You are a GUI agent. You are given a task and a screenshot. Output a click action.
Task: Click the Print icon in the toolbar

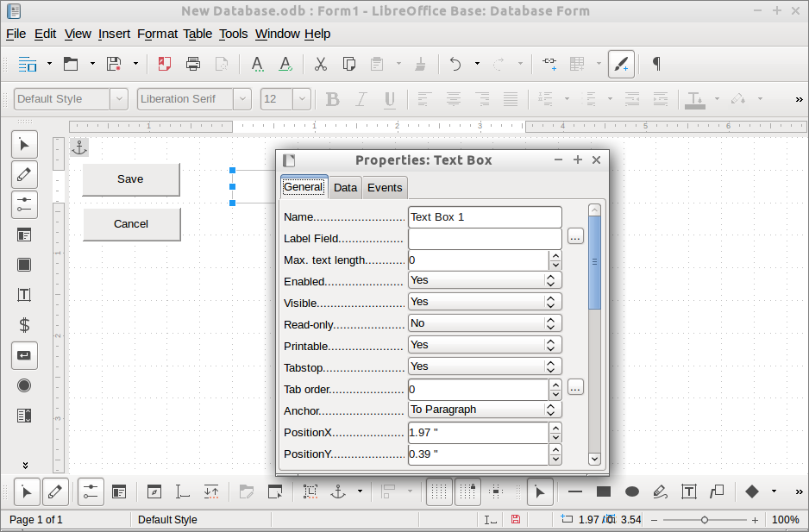193,64
